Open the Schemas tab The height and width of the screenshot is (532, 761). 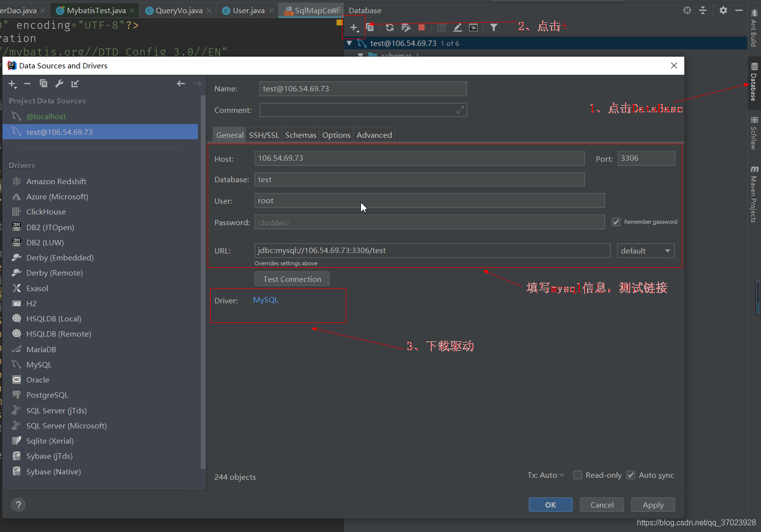tap(301, 135)
